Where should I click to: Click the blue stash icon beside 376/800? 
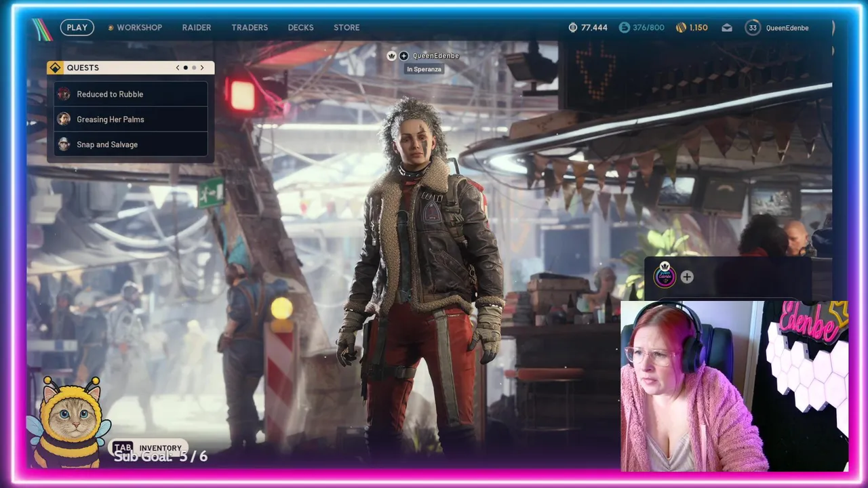tap(624, 28)
